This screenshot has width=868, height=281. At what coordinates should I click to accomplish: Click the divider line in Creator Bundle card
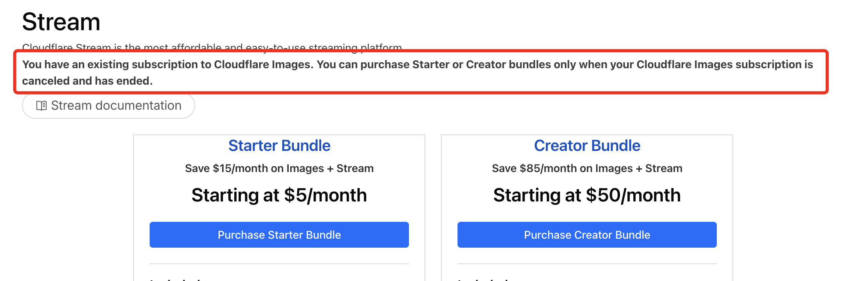click(587, 264)
